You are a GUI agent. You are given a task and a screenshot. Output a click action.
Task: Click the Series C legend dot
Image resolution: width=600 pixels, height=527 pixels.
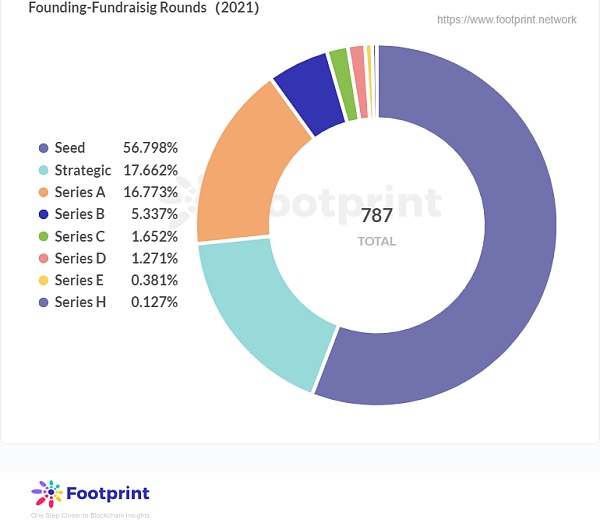(43, 236)
